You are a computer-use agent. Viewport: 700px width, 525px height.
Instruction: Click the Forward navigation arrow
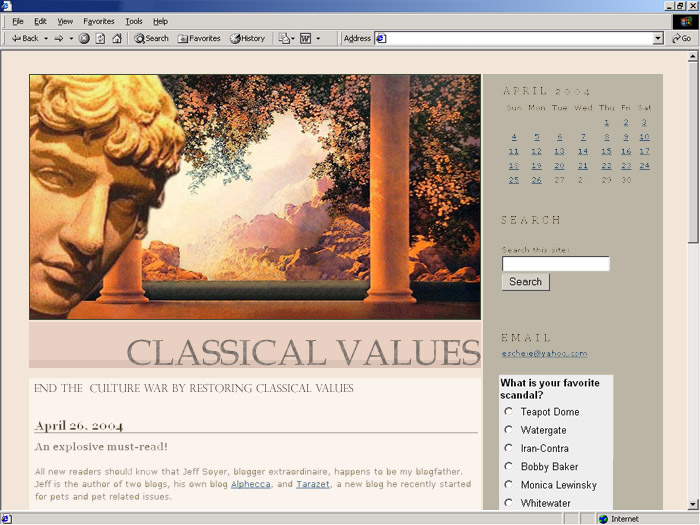pos(58,38)
